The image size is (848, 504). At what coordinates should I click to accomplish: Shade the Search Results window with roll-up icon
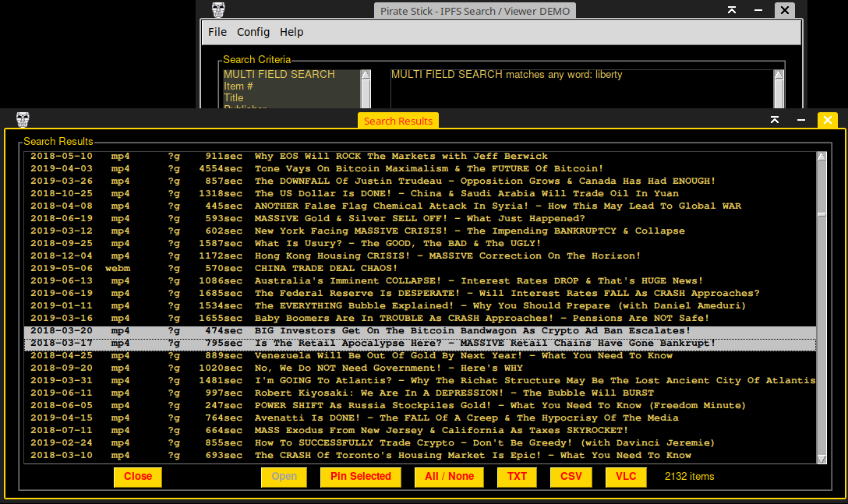tap(775, 119)
